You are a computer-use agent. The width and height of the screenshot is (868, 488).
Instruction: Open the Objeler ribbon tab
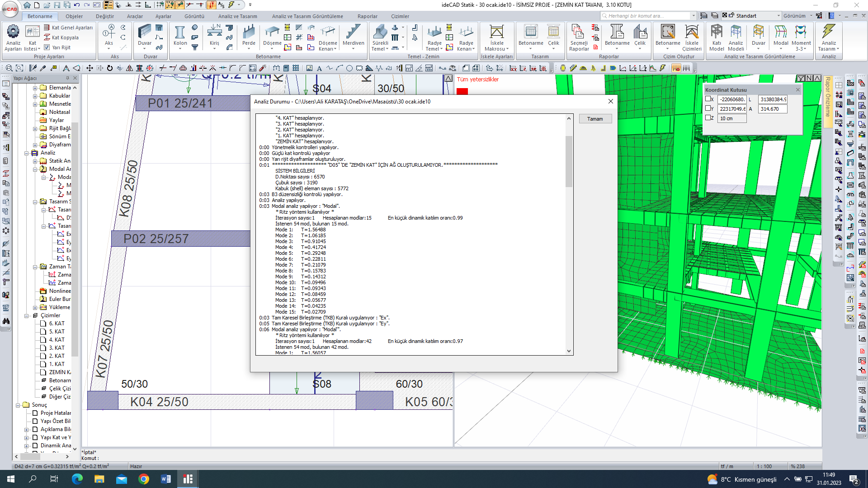74,16
